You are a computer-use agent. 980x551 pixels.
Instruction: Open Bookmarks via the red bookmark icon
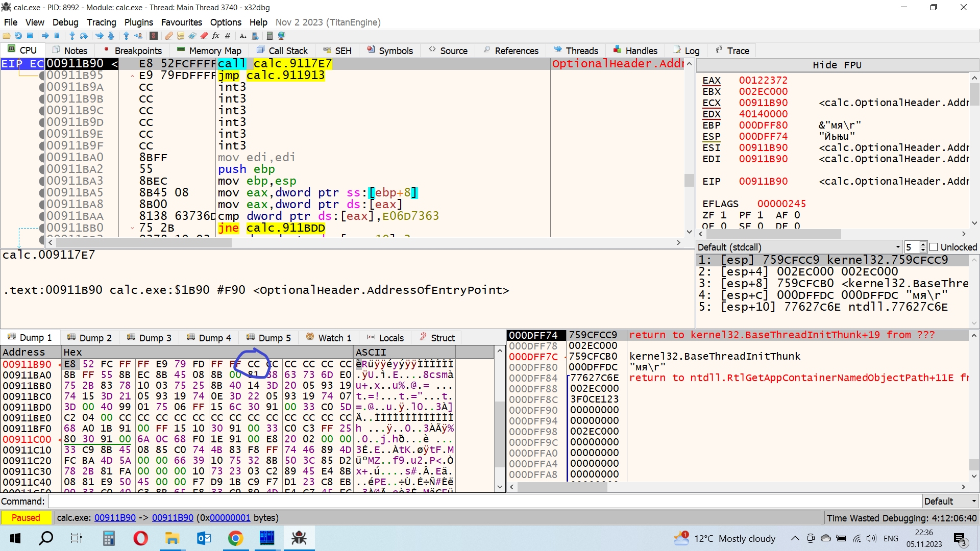click(204, 36)
